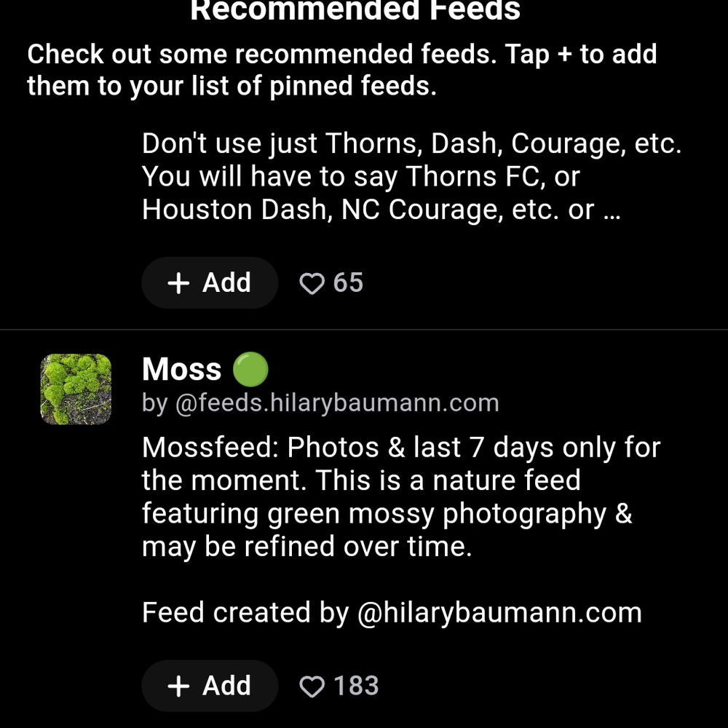Viewport: 728px width, 728px height.
Task: Add the Moss feed to pinned feeds
Action: pos(210,686)
